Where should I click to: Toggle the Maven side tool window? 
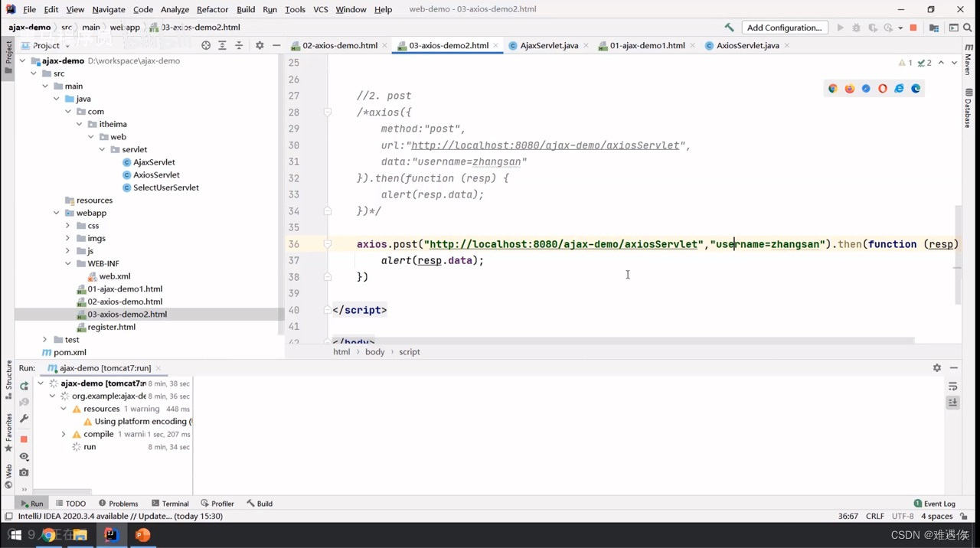(x=969, y=60)
